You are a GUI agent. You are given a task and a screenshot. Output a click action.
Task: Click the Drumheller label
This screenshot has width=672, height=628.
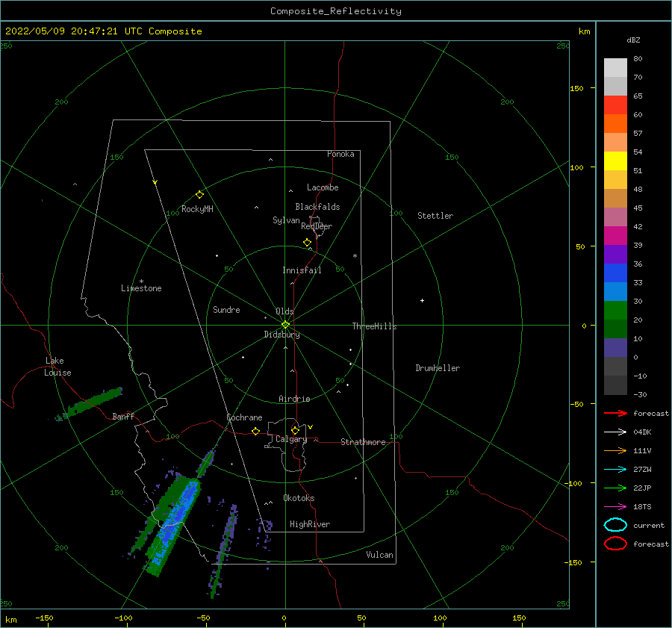point(438,368)
